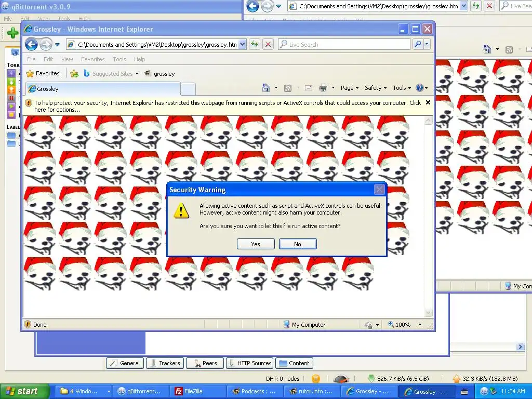
Task: Open the Edit menu in front Grossley window
Action: [48, 59]
